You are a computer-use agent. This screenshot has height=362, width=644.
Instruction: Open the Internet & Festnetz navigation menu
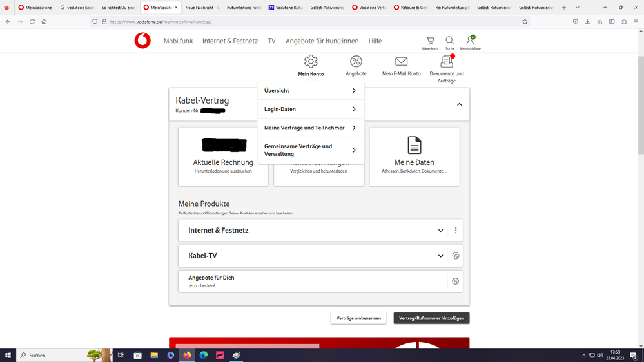pos(230,41)
